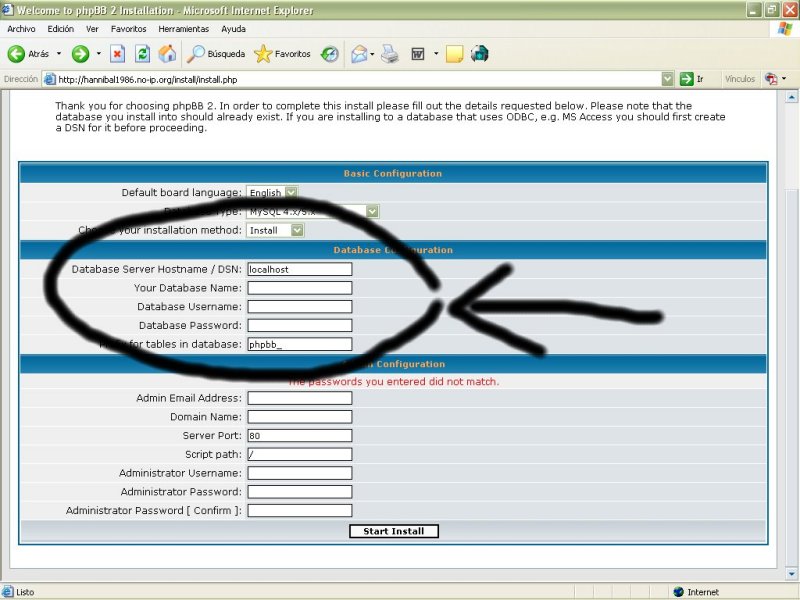Click the scrollbar down arrow
This screenshot has height=600, width=800.
point(791,574)
